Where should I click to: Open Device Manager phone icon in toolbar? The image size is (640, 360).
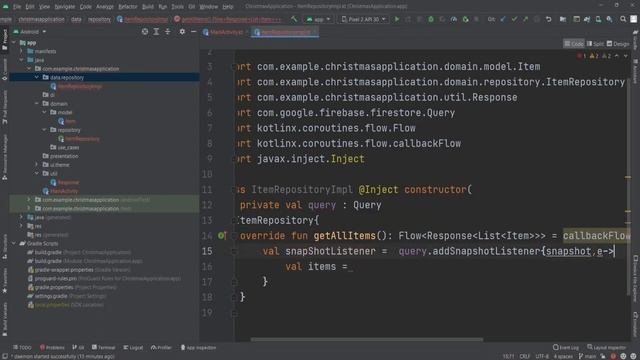tap(598, 19)
